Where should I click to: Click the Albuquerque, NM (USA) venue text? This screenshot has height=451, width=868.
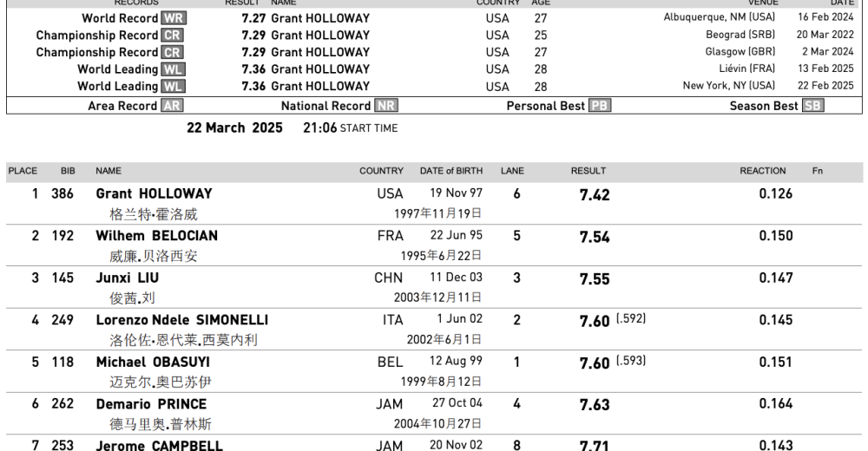pos(720,17)
